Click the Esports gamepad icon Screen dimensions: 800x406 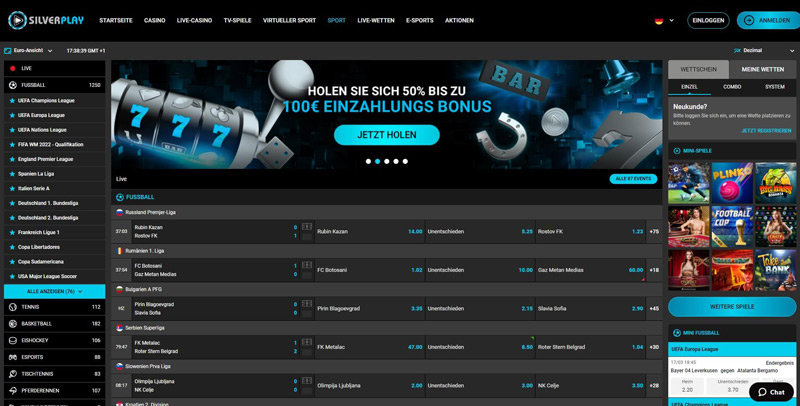pos(13,358)
